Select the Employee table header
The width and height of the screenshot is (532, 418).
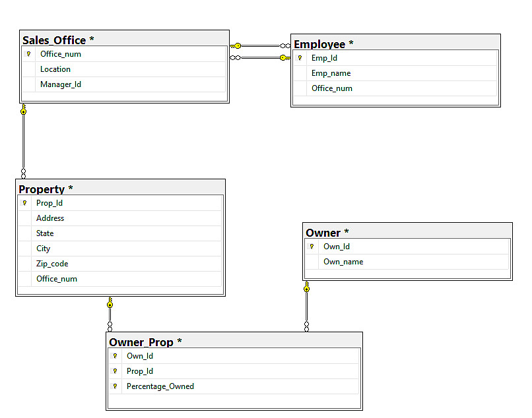click(395, 44)
